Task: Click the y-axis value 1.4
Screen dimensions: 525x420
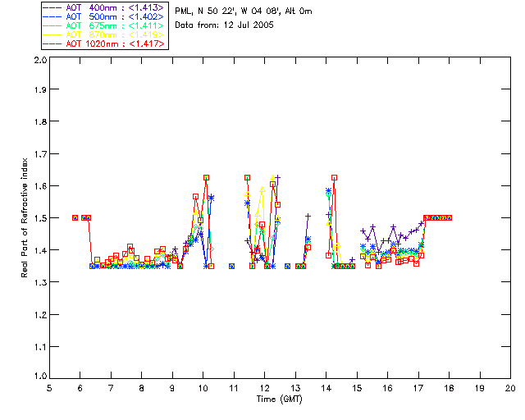Action: (x=40, y=250)
